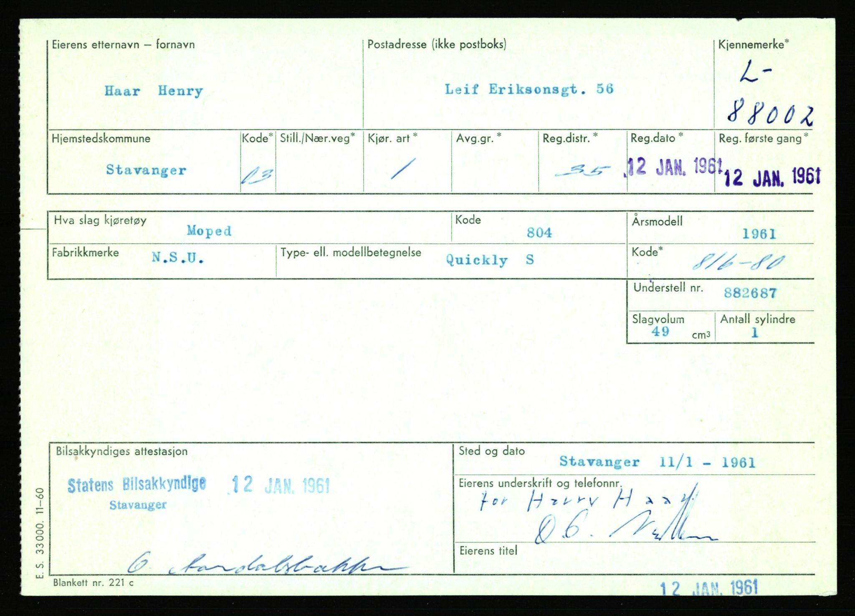
Task: Select 'Stavanger 11/1 - 1961' under Sted og dato
Action: tap(657, 462)
